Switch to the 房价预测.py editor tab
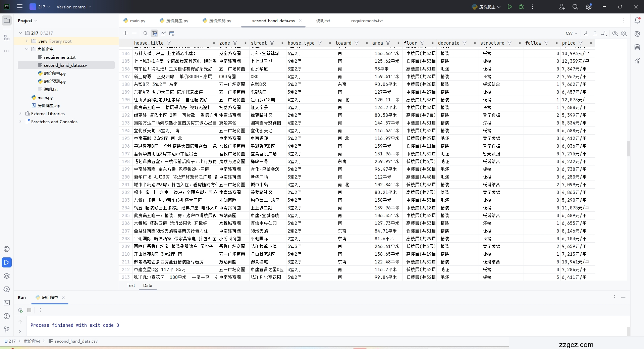Image resolution: width=644 pixels, height=349 pixels. [217, 21]
